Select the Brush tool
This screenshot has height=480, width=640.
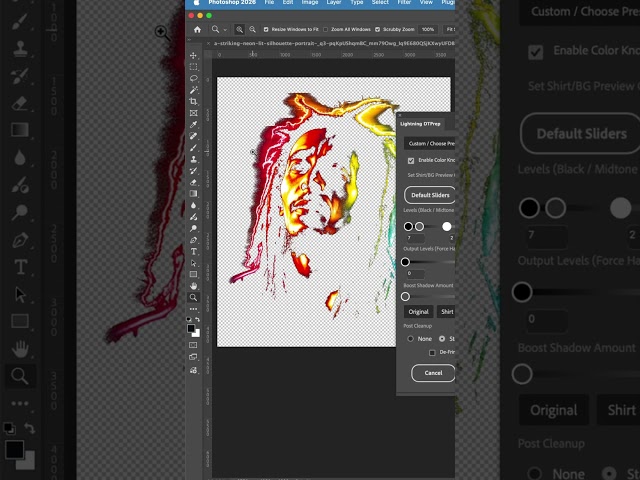(193, 148)
